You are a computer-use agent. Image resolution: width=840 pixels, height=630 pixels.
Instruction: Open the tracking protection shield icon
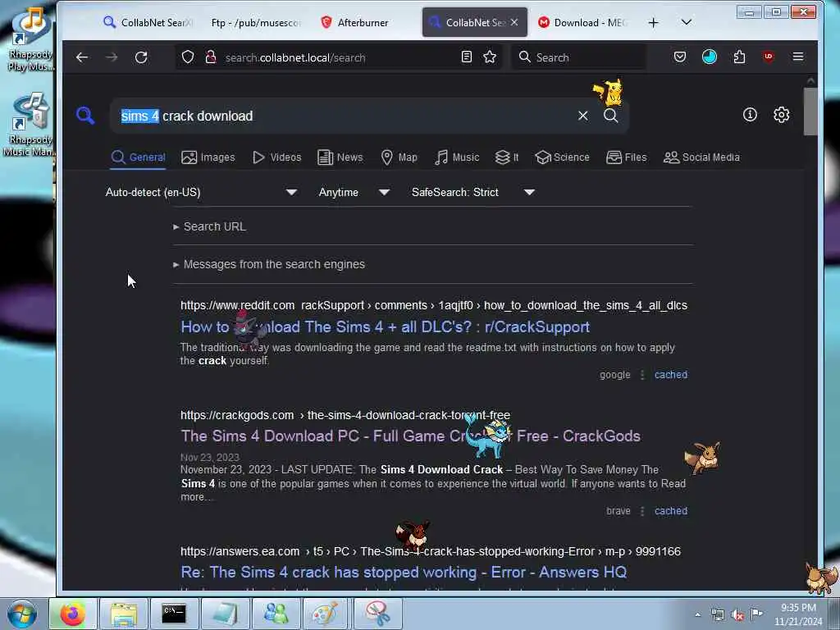pyautogui.click(x=188, y=57)
